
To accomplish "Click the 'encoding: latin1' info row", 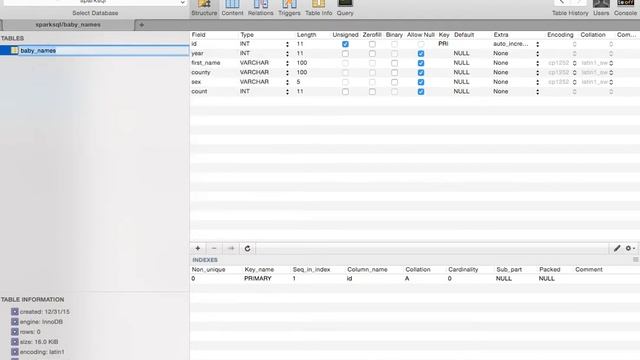I will point(42,352).
